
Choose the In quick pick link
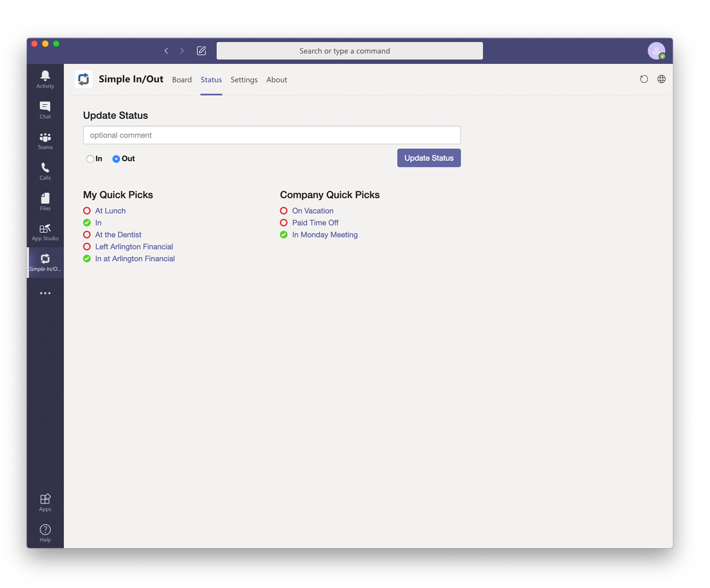point(98,223)
